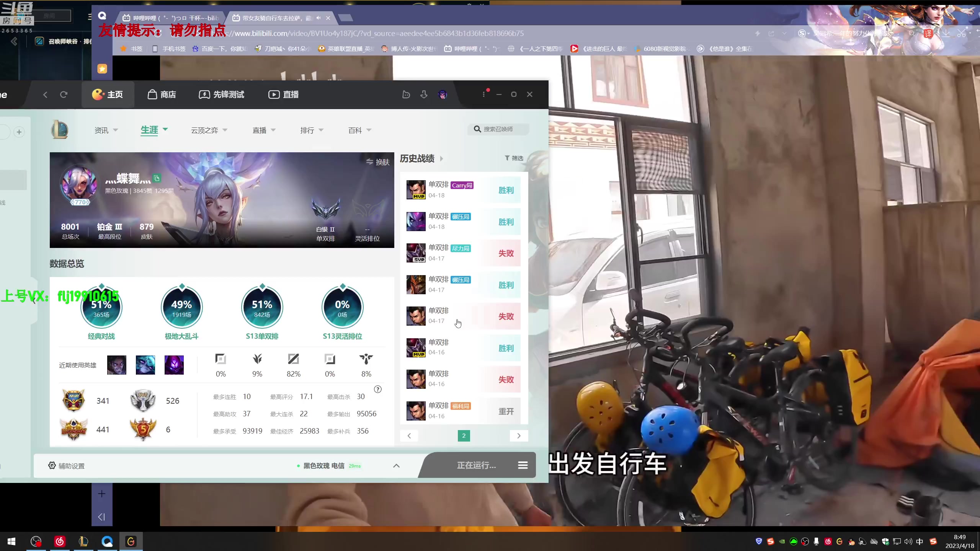
Task: Open the 书签 bookmarks star in the browser
Action: pos(131,49)
